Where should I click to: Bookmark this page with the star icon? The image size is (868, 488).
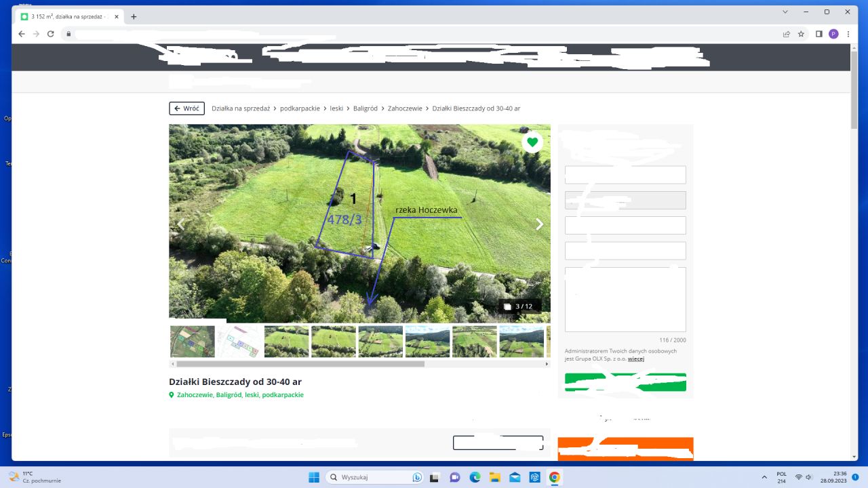pyautogui.click(x=801, y=34)
